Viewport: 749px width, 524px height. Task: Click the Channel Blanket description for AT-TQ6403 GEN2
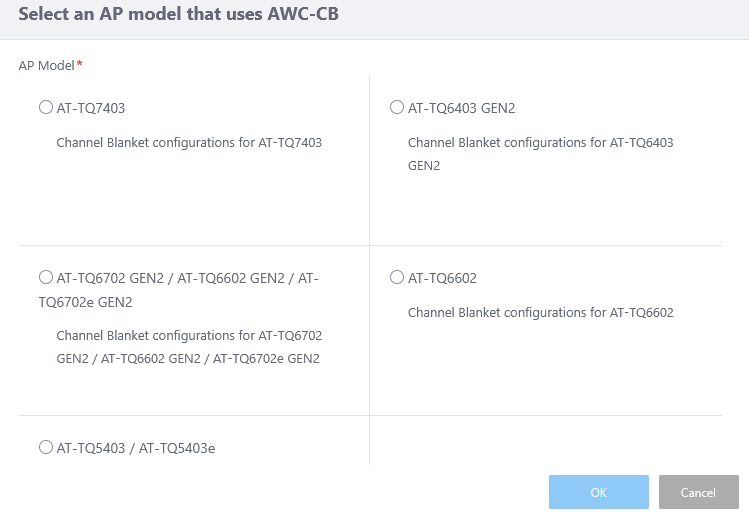pos(540,143)
